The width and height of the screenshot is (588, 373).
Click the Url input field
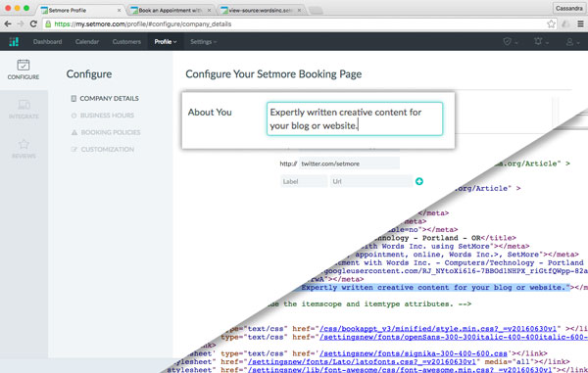371,181
